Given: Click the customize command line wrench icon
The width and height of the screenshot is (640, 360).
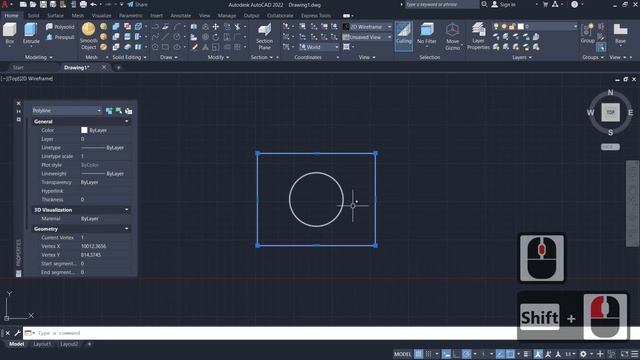Looking at the screenshot, I should coord(17,333).
